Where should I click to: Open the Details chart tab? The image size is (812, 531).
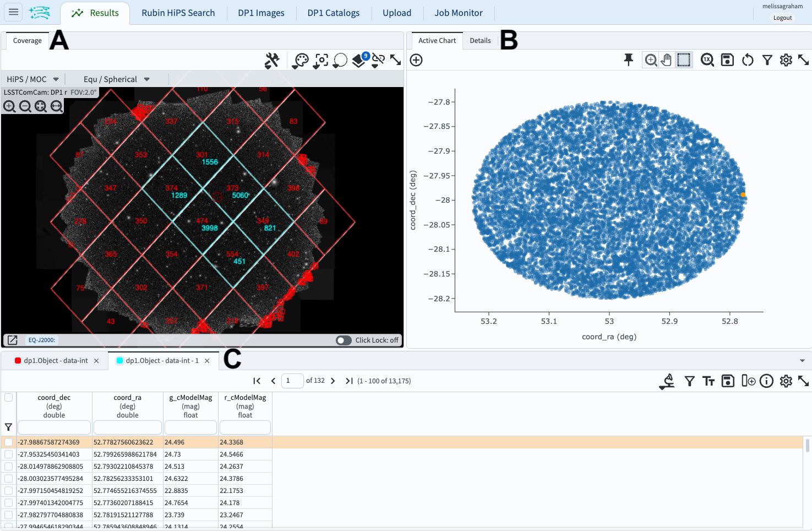pyautogui.click(x=480, y=41)
